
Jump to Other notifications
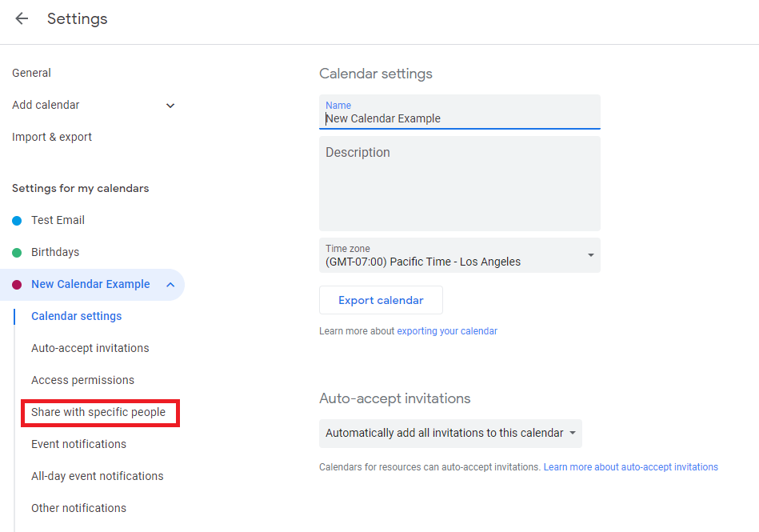[x=78, y=508]
